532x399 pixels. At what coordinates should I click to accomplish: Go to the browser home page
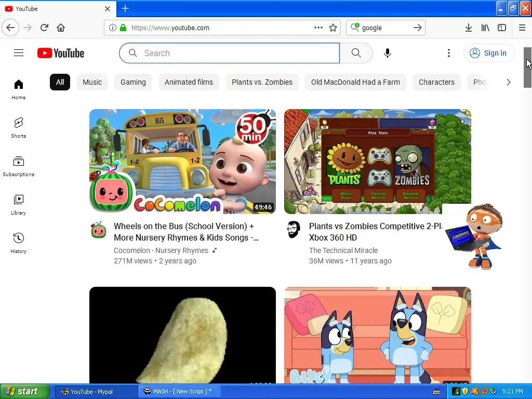click(x=61, y=28)
